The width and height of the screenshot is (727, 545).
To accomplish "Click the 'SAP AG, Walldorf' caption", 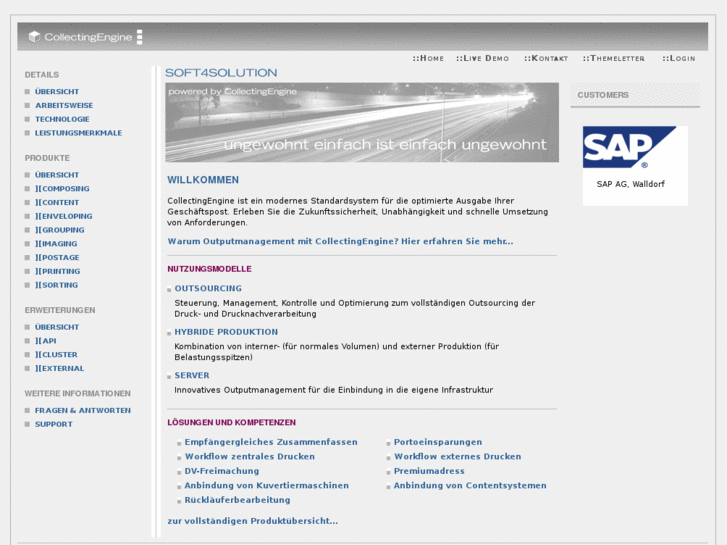I will pyautogui.click(x=631, y=184).
